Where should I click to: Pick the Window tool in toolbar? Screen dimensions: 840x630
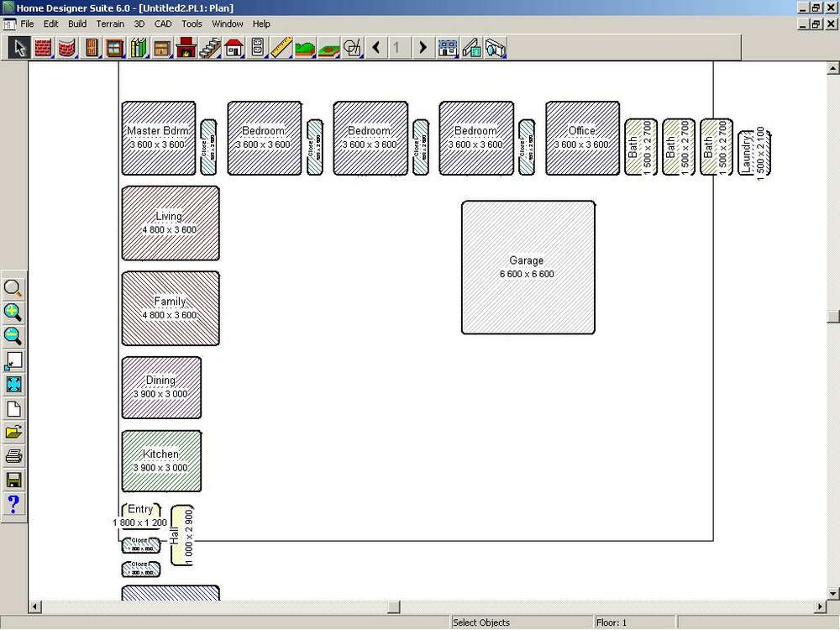114,47
